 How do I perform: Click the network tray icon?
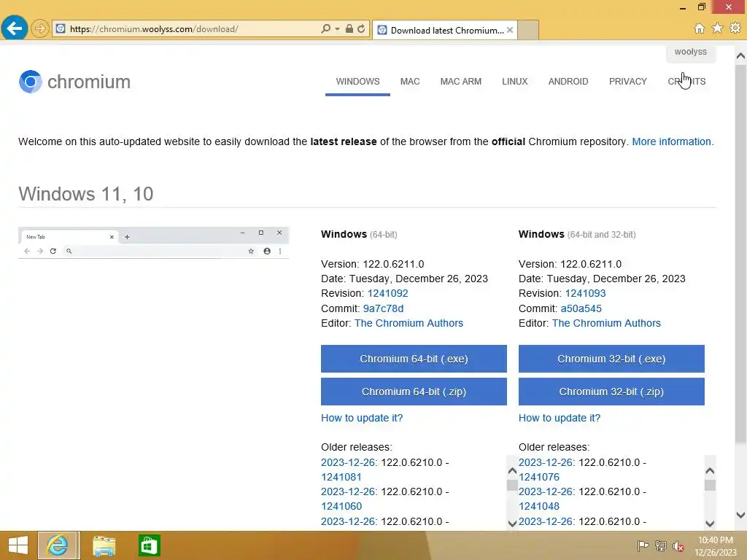[x=661, y=545]
